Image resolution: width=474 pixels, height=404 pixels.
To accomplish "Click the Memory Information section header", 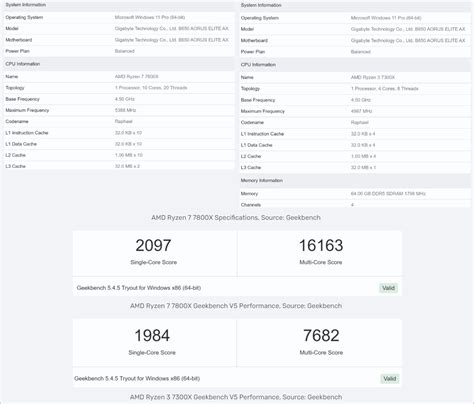I will (262, 180).
